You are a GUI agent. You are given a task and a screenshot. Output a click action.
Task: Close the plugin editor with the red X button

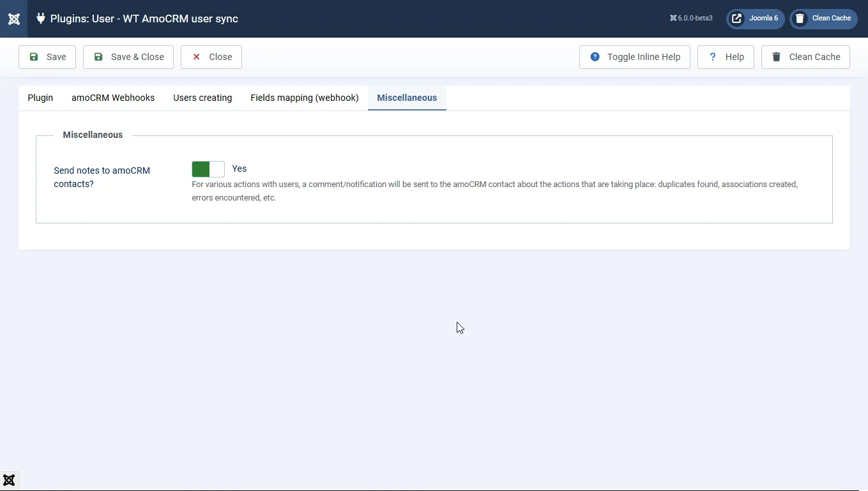(x=211, y=57)
